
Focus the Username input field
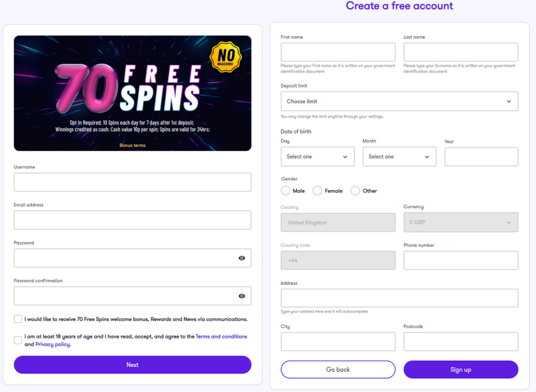132,182
